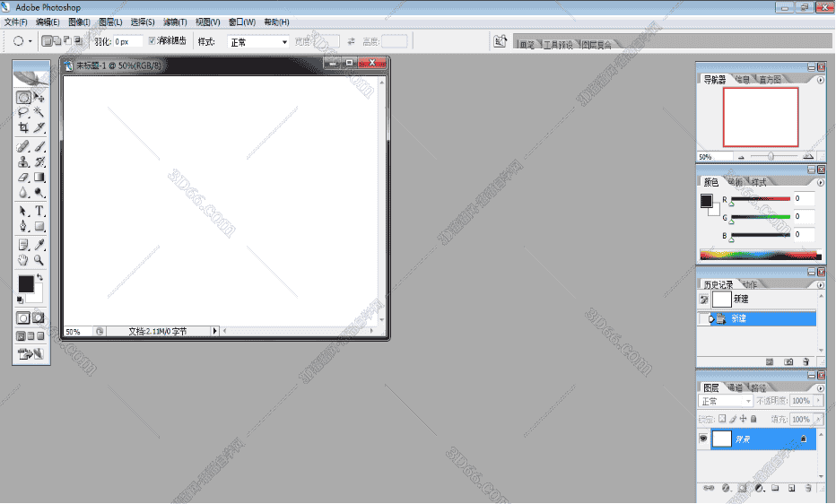Select the Hand tool
Screen dimensions: 836x504
point(24,260)
